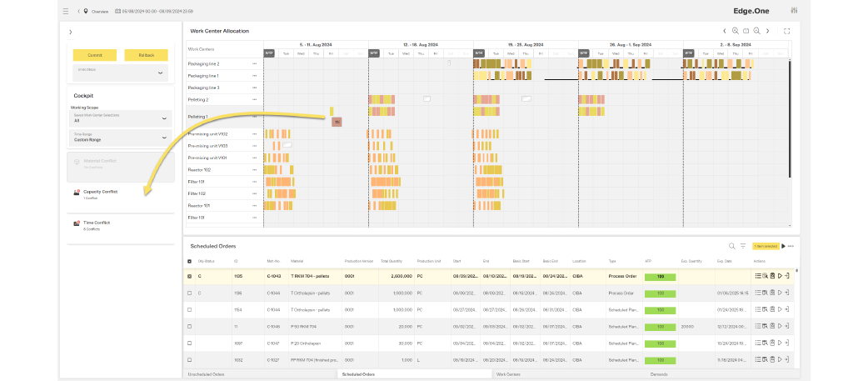The width and height of the screenshot is (868, 381).
Task: Check the checkbox for order 1154
Action: [190, 309]
